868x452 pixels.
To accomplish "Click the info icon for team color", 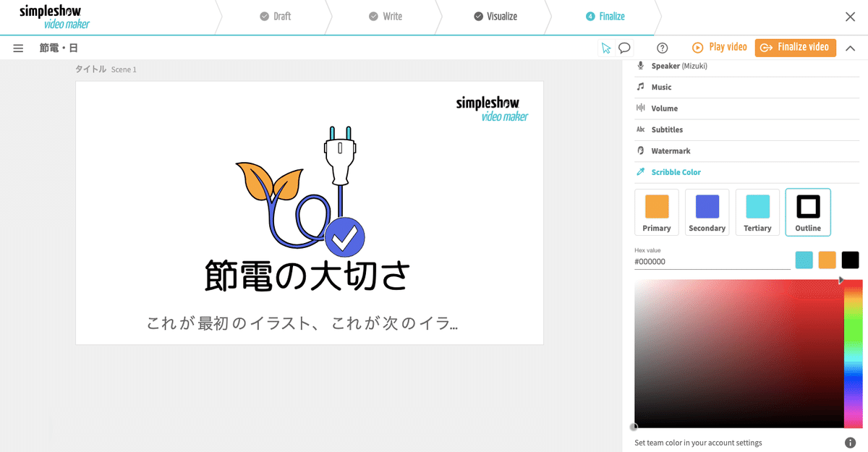I will tap(850, 443).
